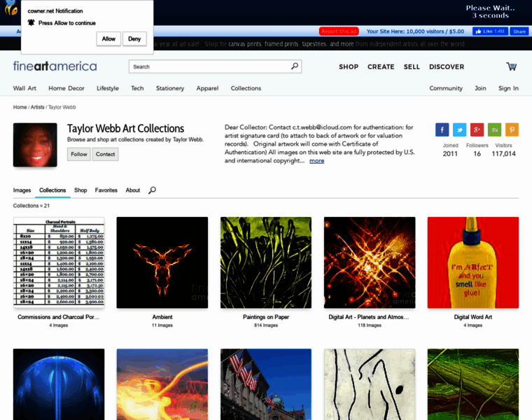Click the Contact button

click(105, 154)
